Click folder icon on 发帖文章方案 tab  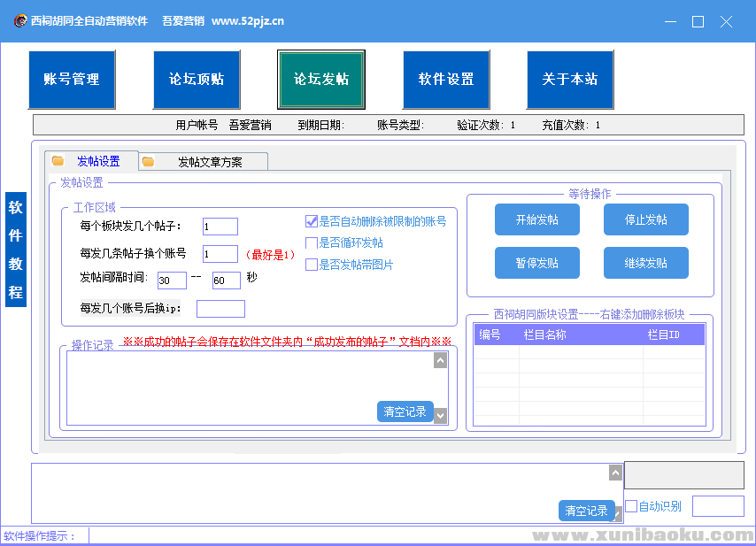(x=149, y=162)
